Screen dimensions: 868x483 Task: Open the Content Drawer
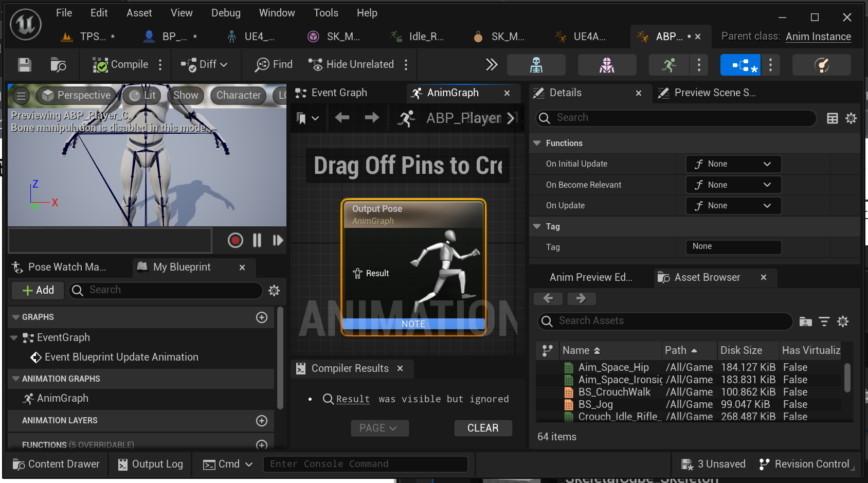56,464
